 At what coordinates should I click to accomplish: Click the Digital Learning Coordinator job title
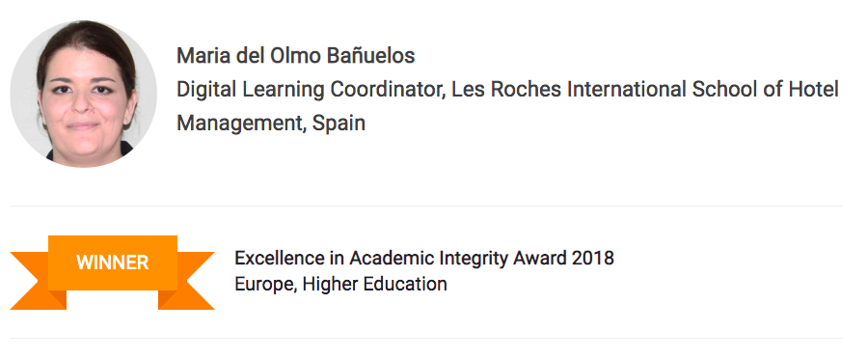click(312, 89)
